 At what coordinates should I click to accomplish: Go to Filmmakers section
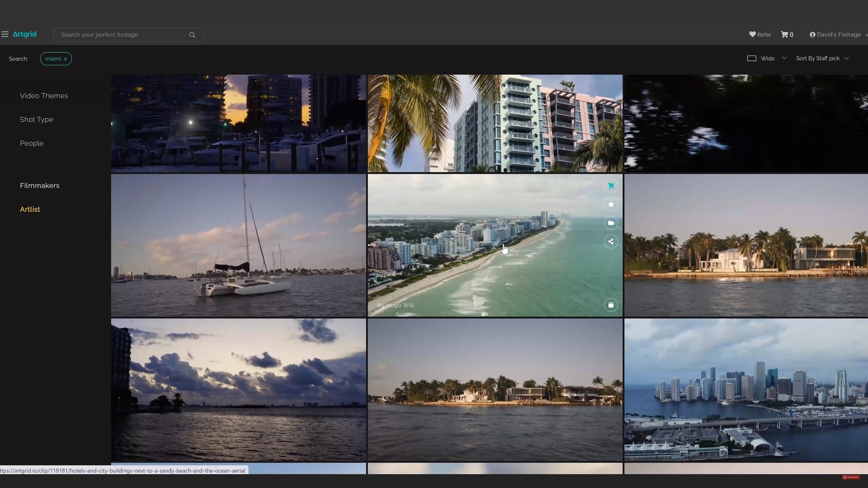click(x=39, y=186)
